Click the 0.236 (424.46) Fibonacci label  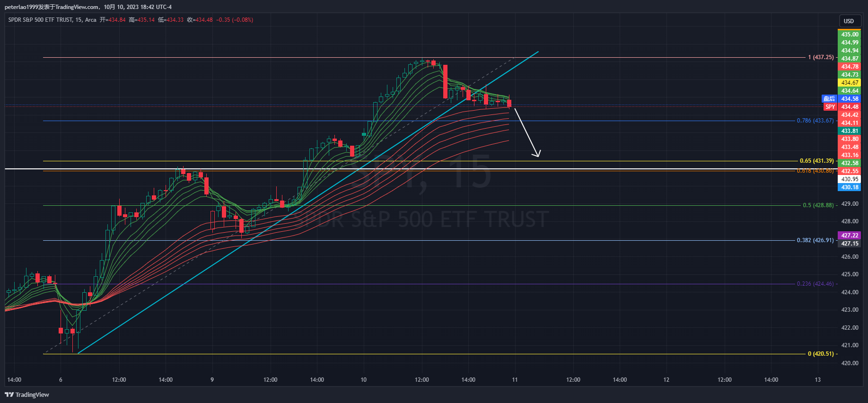(x=815, y=284)
